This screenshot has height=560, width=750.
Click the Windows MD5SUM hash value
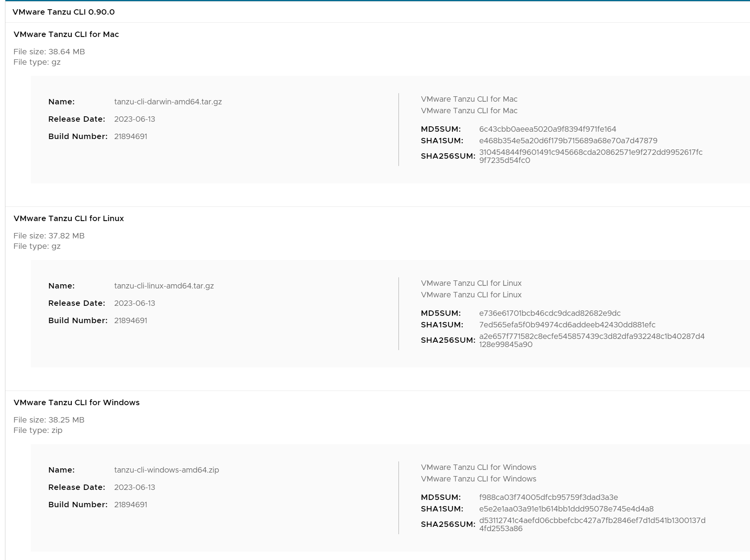tap(548, 497)
